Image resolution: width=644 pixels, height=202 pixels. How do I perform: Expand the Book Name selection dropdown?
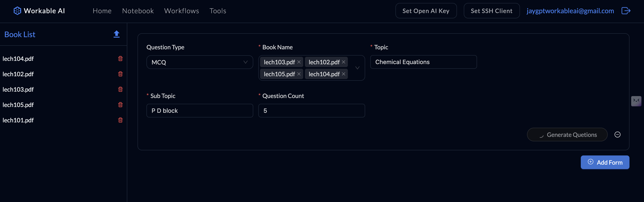[357, 68]
